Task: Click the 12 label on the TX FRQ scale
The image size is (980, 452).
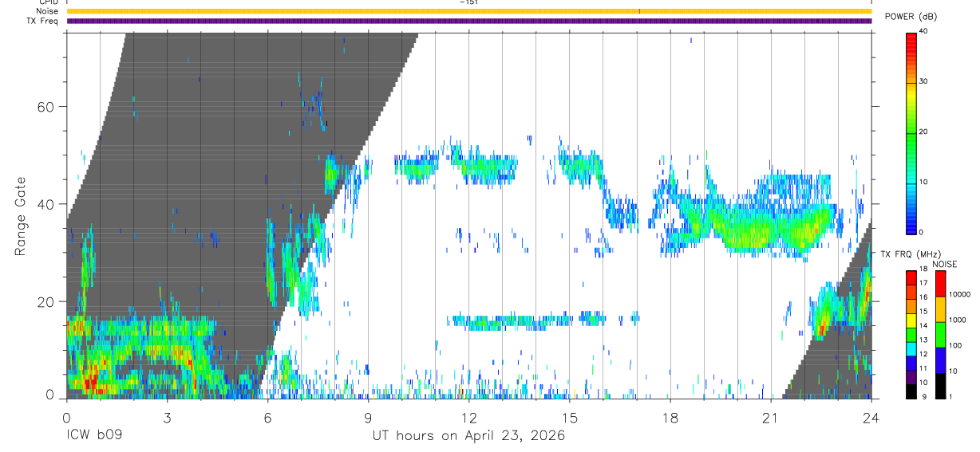Action: pyautogui.click(x=923, y=354)
